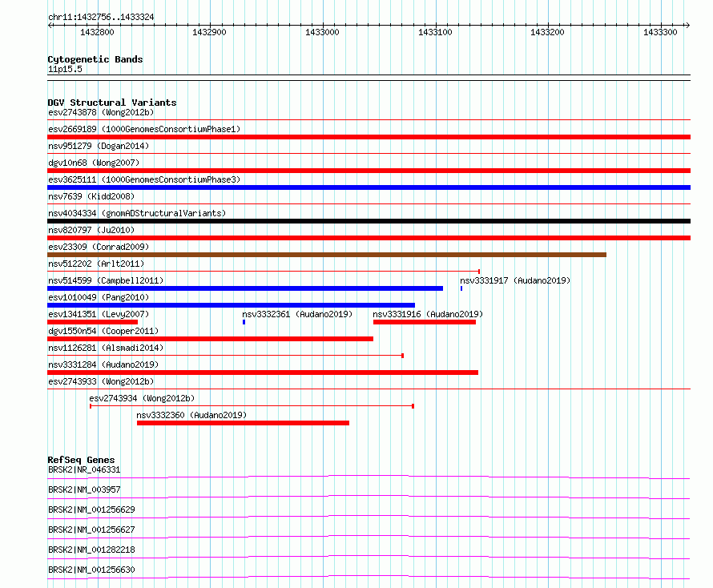Click the nsv514599 (Campbell2011) blue bar

pos(245,288)
